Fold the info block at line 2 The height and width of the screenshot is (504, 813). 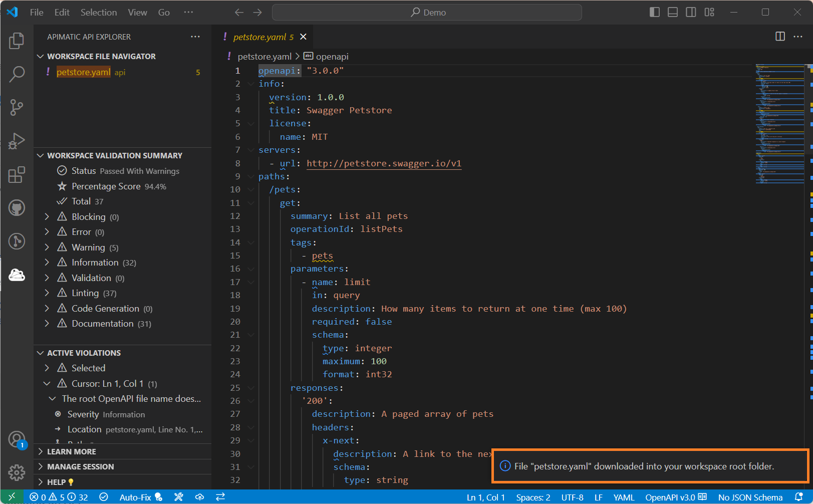pyautogui.click(x=251, y=84)
